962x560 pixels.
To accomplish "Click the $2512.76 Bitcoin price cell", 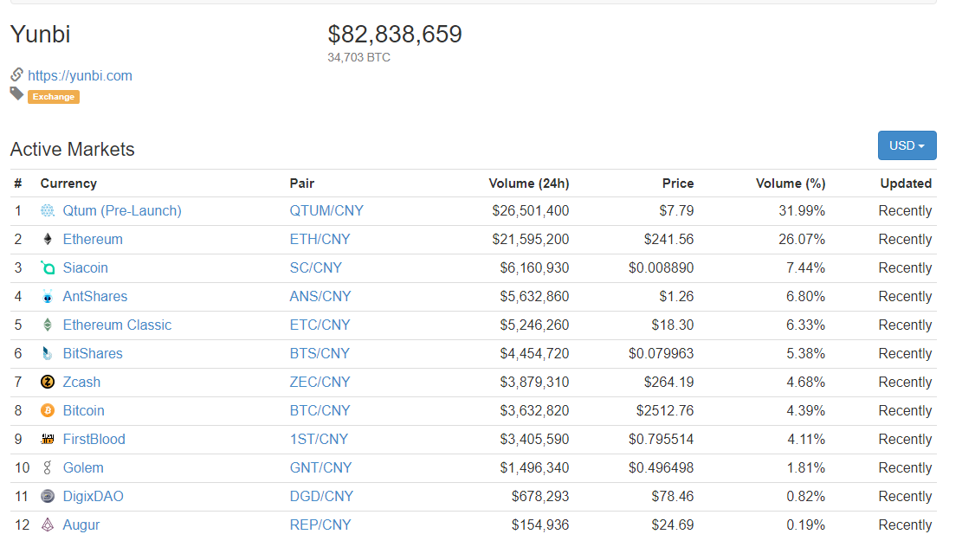I will click(x=664, y=410).
